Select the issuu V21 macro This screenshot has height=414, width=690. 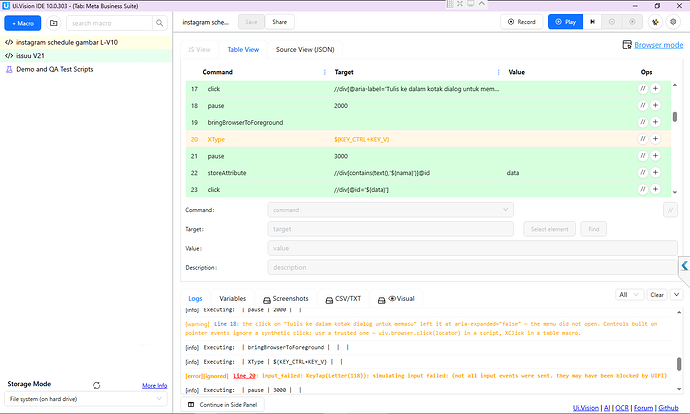(x=86, y=55)
